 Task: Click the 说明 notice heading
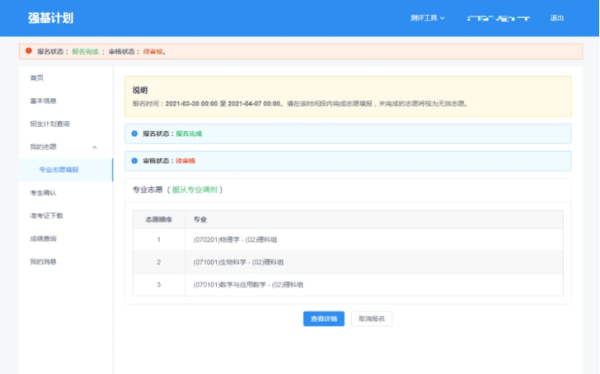coord(140,90)
